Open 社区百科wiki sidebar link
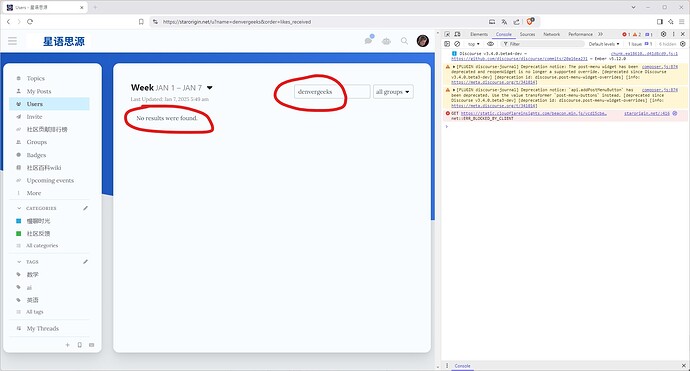This screenshot has height=371, width=690. (x=44, y=168)
